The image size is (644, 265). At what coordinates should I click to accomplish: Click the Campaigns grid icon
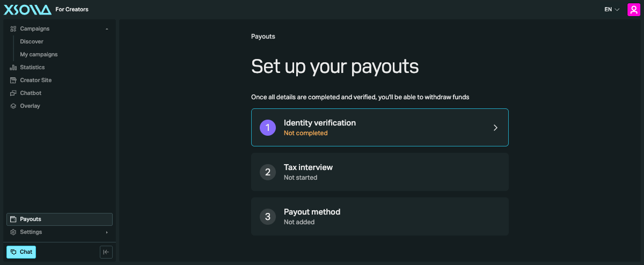click(x=13, y=28)
